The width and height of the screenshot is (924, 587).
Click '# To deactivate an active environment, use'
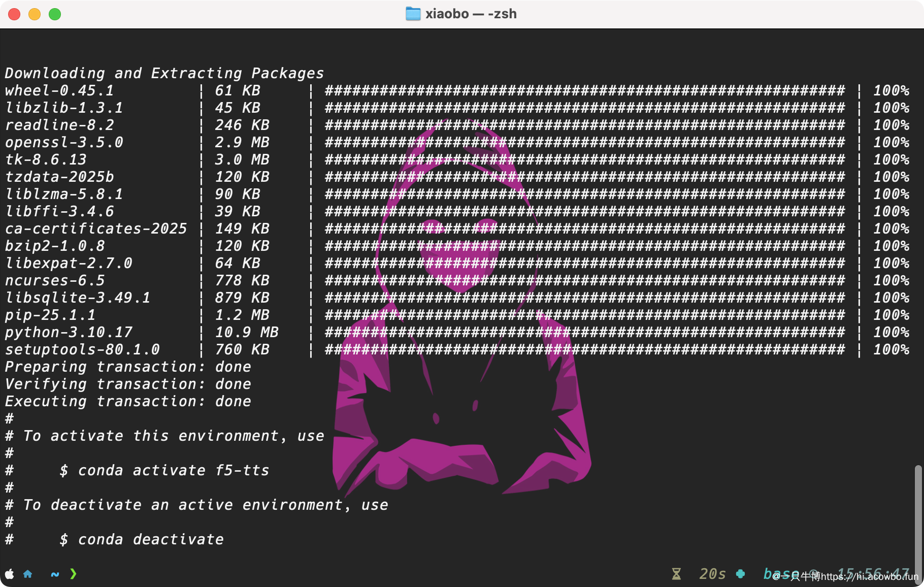(196, 505)
